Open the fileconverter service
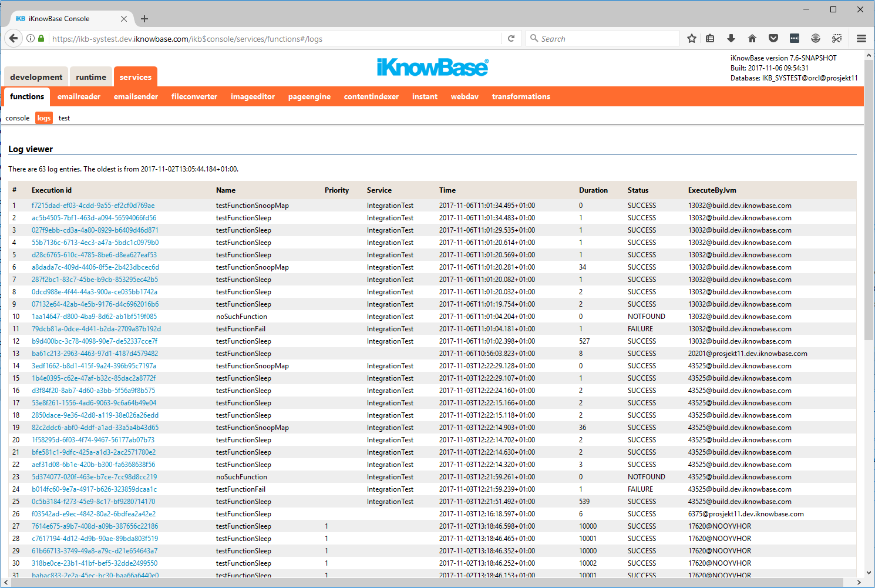 pyautogui.click(x=194, y=97)
